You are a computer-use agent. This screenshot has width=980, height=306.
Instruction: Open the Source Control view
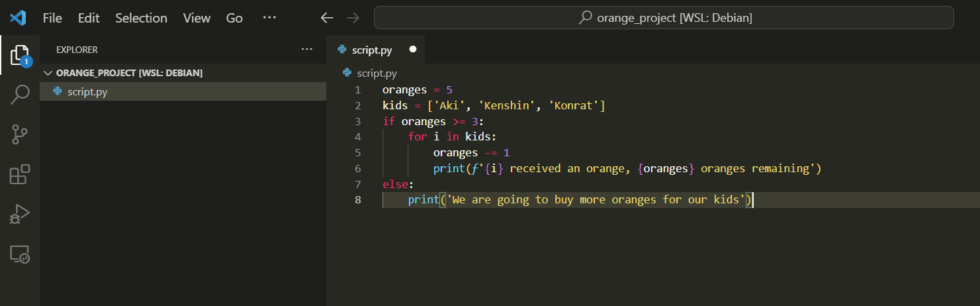pyautogui.click(x=20, y=135)
